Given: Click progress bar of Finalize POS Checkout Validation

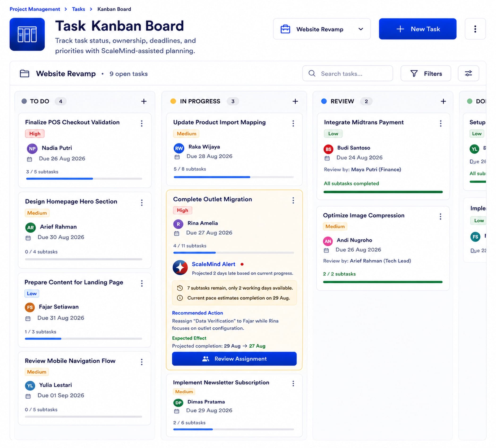Looking at the screenshot, I should click(x=84, y=179).
